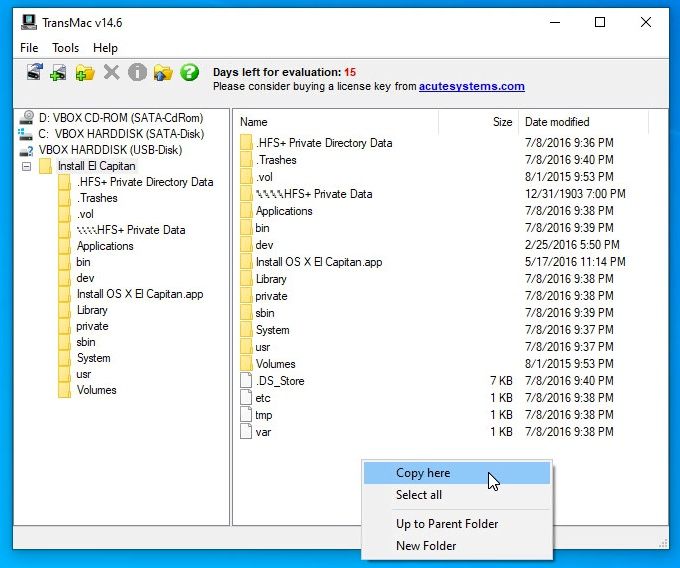Click the new folder toolbar icon
Viewport: 680px width, 568px height.
pos(85,72)
